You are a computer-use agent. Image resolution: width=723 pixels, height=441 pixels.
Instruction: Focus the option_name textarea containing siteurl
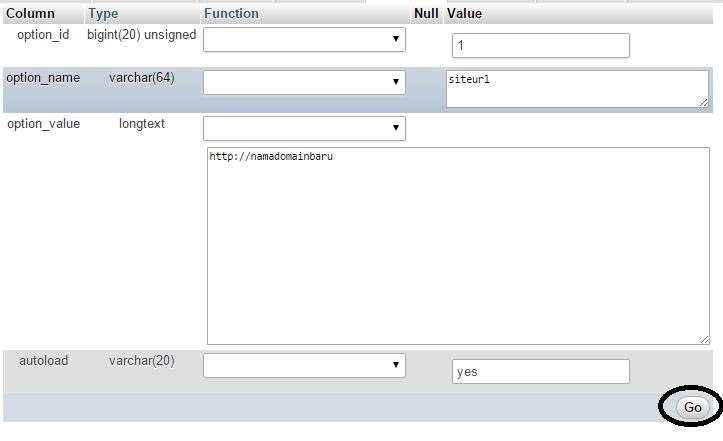click(576, 88)
